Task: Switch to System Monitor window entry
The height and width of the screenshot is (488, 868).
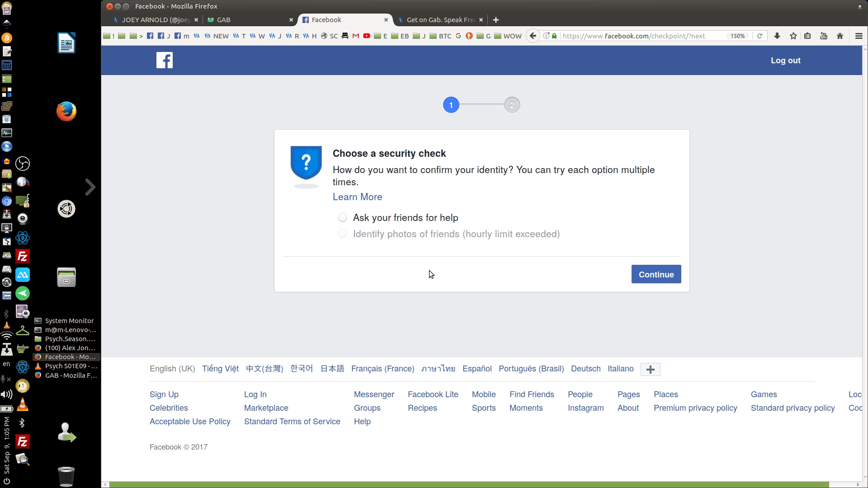Action: pos(66,321)
